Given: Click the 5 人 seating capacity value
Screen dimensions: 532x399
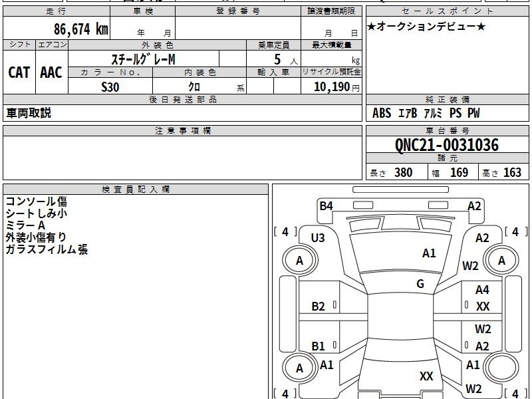Looking at the screenshot, I should pyautogui.click(x=285, y=60).
